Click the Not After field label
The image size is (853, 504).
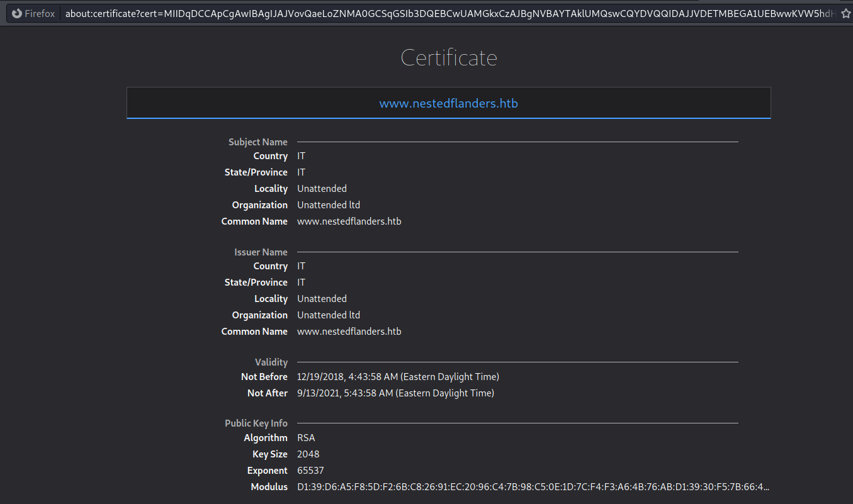[268, 393]
